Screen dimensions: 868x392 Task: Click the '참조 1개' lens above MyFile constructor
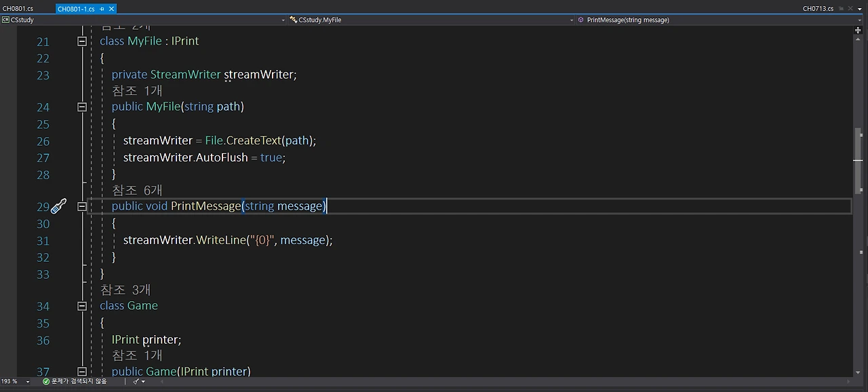(137, 91)
